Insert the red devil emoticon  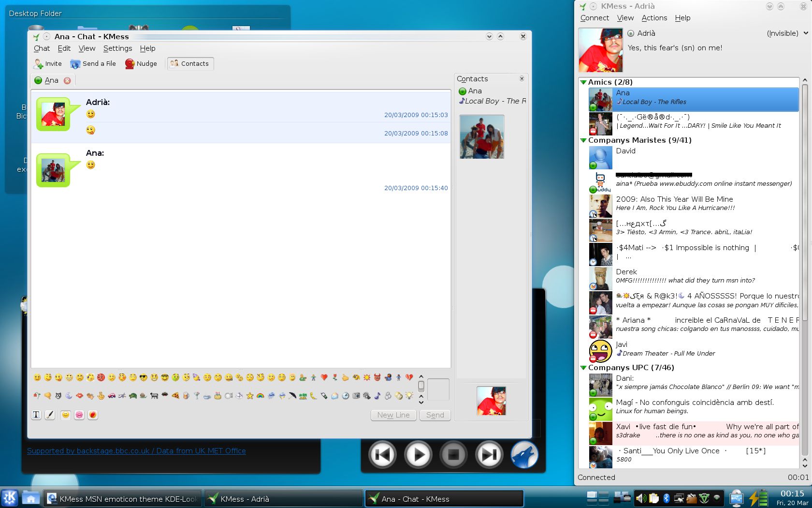pyautogui.click(x=377, y=377)
